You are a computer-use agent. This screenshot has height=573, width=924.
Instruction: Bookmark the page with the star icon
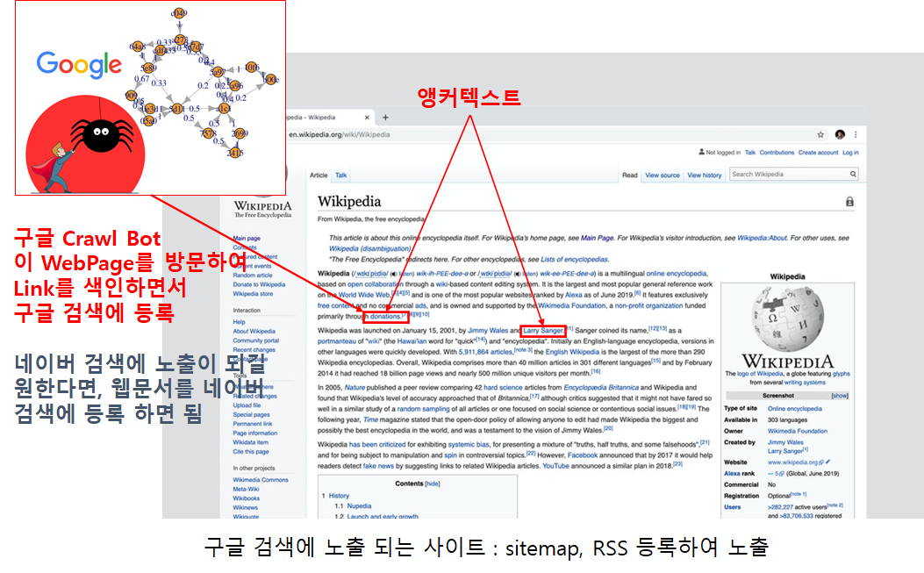(820, 134)
